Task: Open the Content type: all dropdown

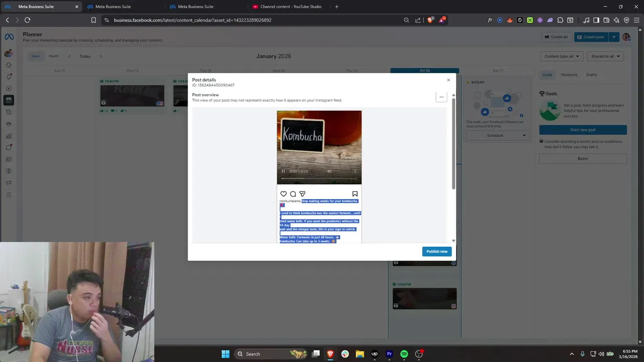Action: (x=561, y=56)
